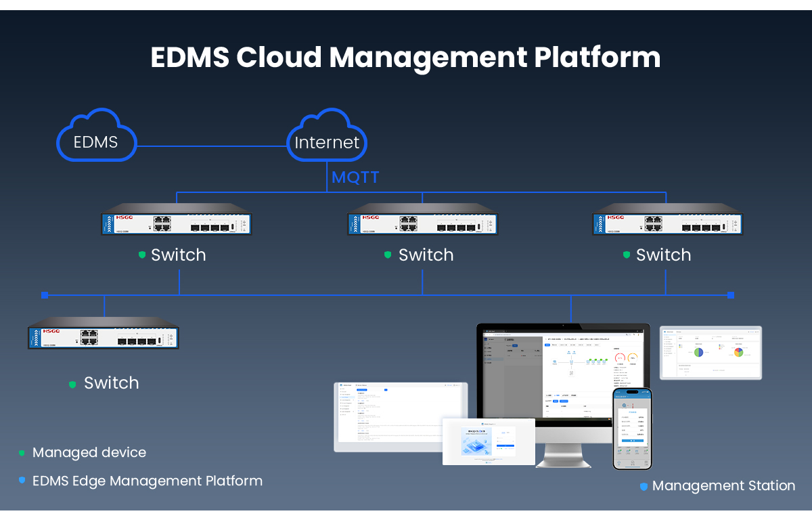Select the lower-left switch device image
812x522 pixels.
104,333
